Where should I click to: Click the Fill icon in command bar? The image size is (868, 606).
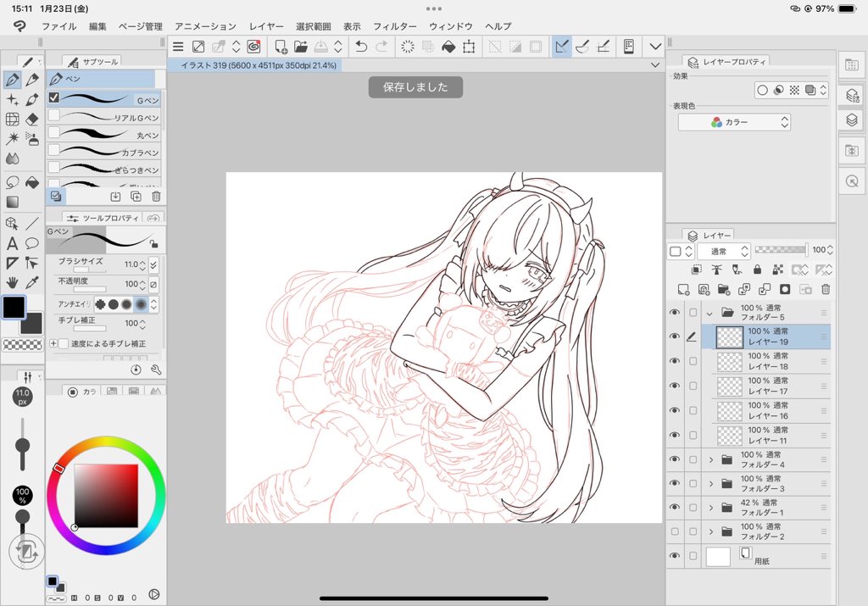[448, 47]
